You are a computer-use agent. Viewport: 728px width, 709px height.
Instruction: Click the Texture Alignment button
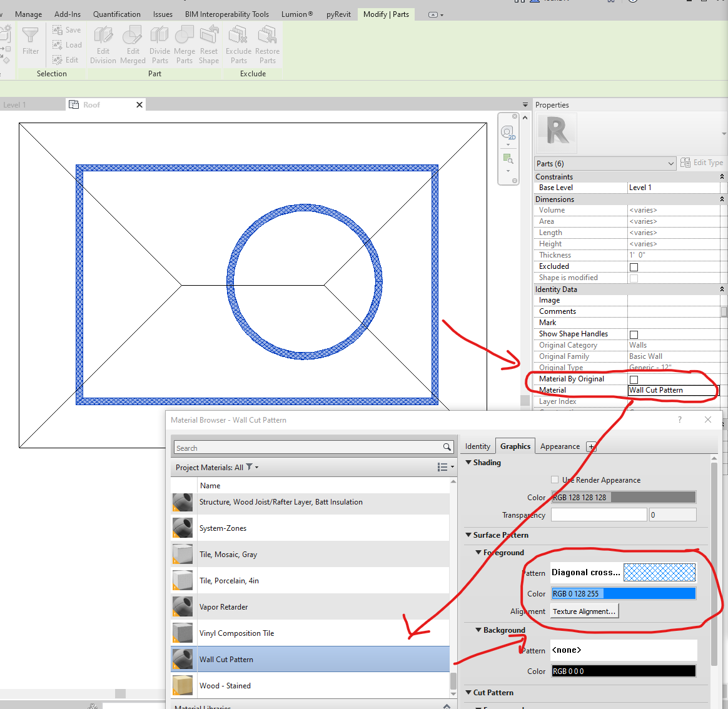coord(584,611)
